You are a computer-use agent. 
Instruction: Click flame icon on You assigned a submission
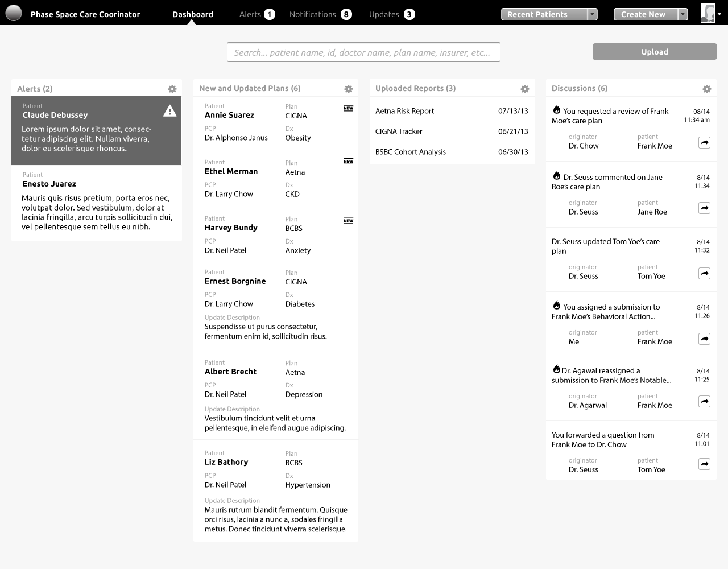coord(556,306)
